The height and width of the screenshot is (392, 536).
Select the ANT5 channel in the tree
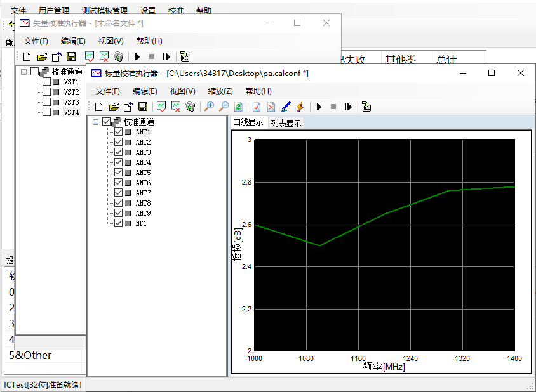[x=143, y=173]
